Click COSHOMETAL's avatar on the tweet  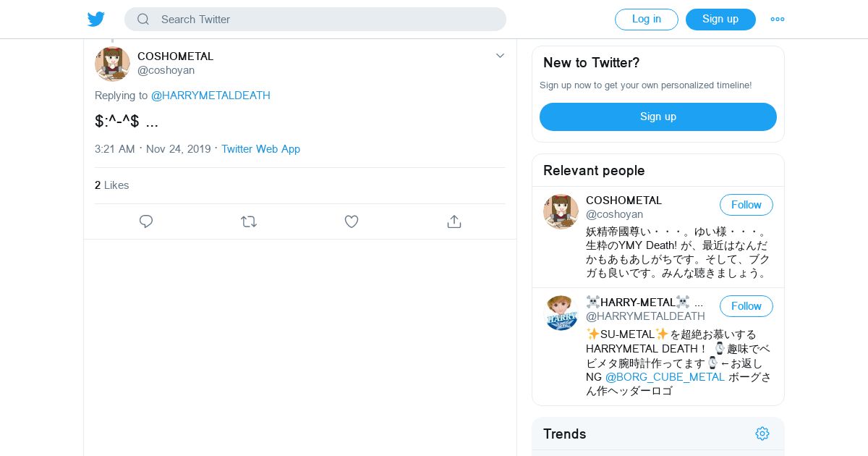tap(112, 64)
